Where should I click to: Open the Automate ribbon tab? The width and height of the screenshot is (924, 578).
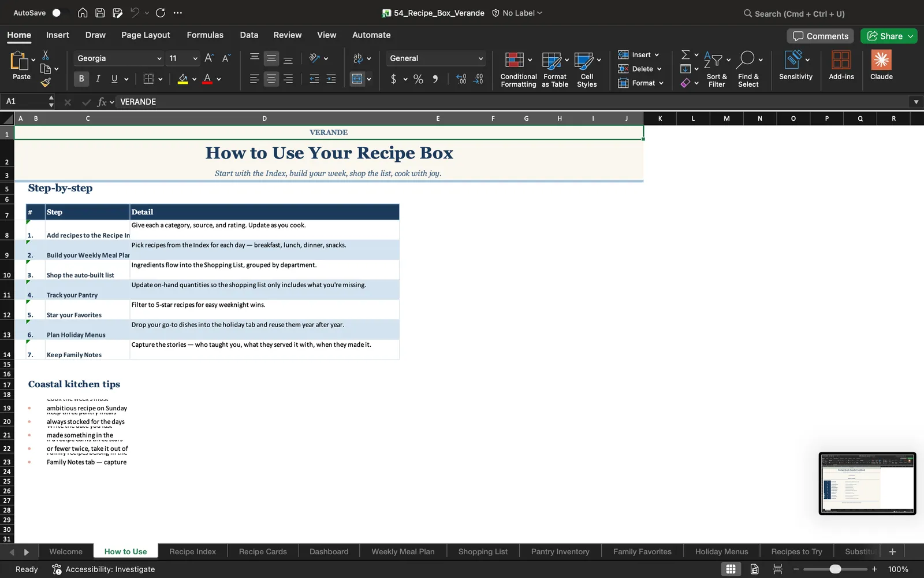[x=371, y=35]
